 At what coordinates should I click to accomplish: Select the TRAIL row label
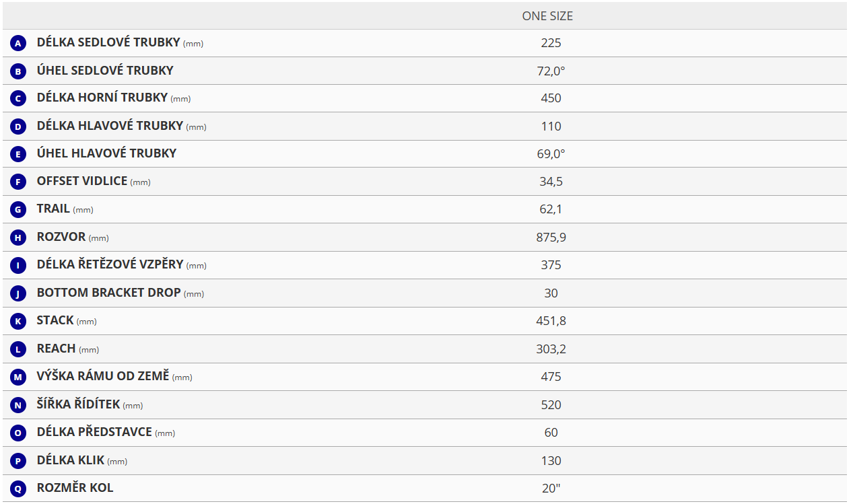[53, 209]
